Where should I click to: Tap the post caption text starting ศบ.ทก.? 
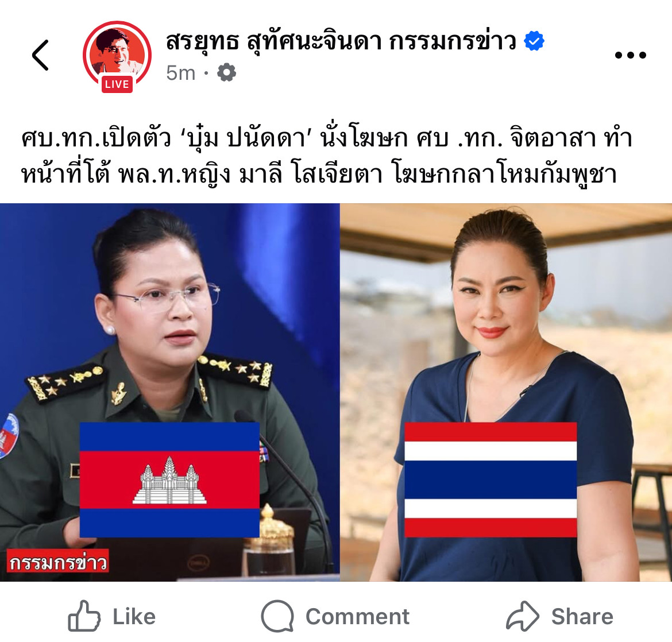click(327, 156)
